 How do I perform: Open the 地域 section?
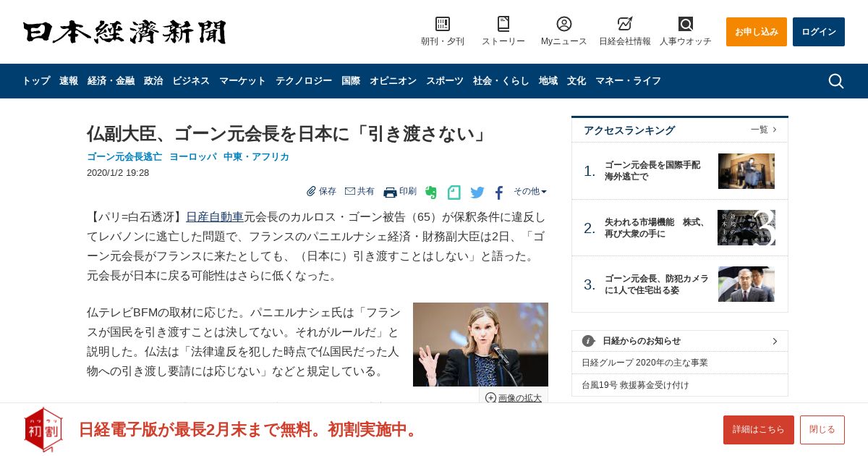[548, 81]
